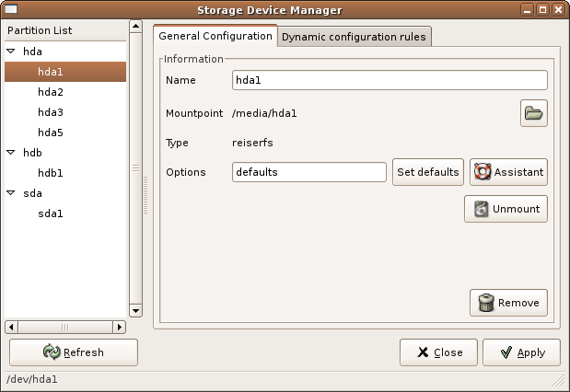Image resolution: width=570 pixels, height=392 pixels.
Task: Collapse the hda device tree
Action: click(11, 52)
